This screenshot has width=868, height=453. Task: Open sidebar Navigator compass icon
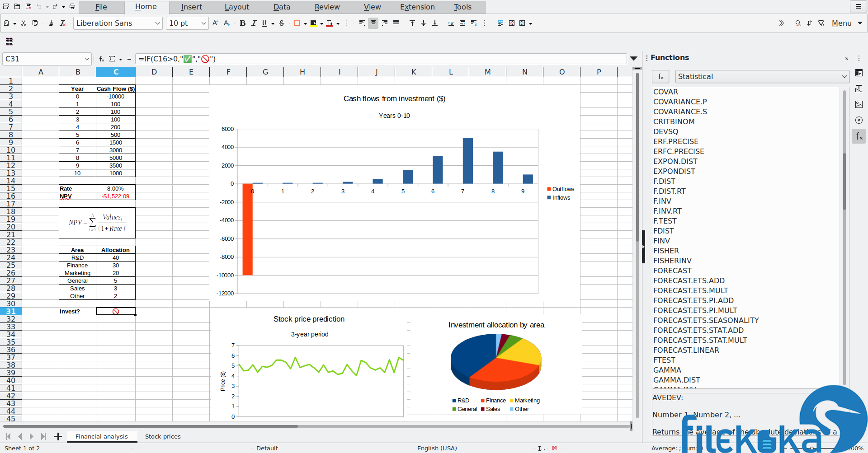click(859, 120)
